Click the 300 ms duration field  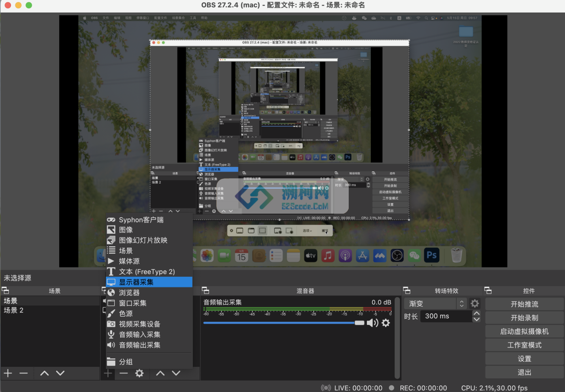445,316
